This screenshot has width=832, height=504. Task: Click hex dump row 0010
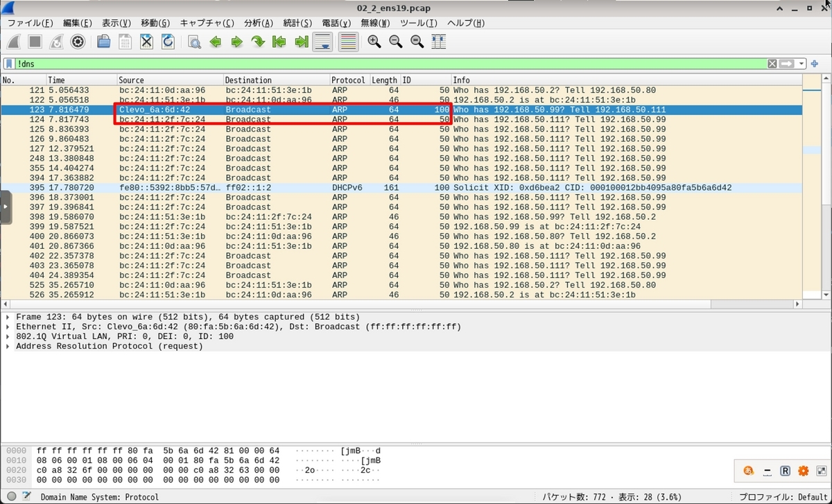pyautogui.click(x=194, y=460)
